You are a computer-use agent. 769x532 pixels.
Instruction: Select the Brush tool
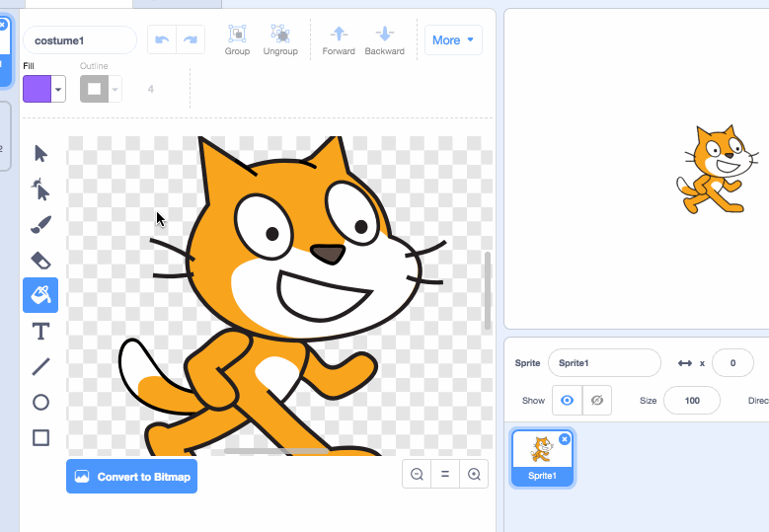(40, 225)
